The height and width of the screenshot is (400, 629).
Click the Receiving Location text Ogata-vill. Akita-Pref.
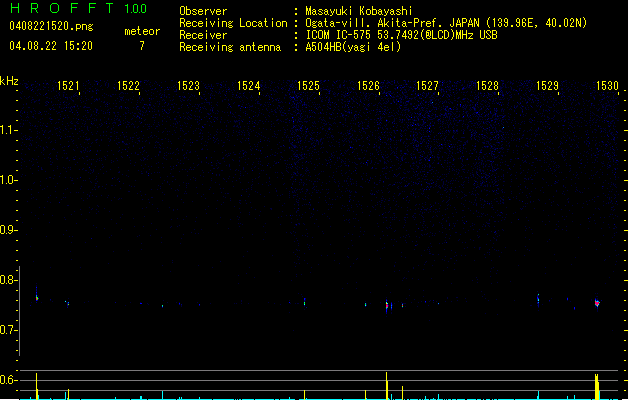372,23
